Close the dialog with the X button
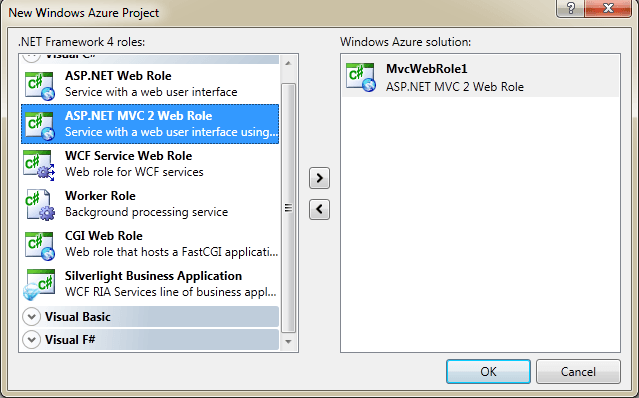Screen dimensions: 639x398 [x=608, y=8]
